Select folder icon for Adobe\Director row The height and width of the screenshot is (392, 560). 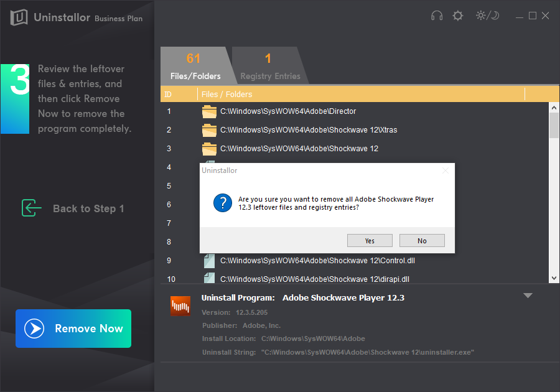209,111
